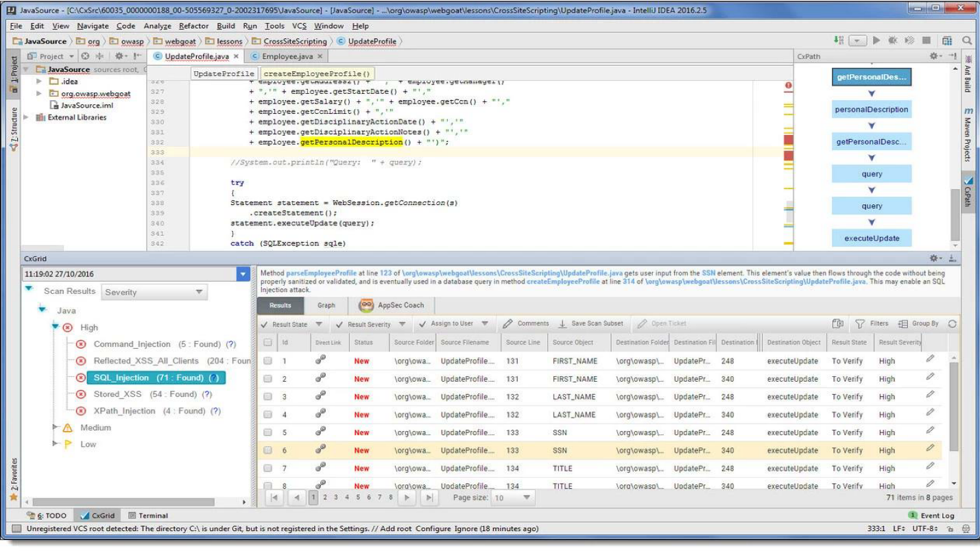Collapse the High severity node
Viewport: 980px width, 551px height.
[x=56, y=327]
